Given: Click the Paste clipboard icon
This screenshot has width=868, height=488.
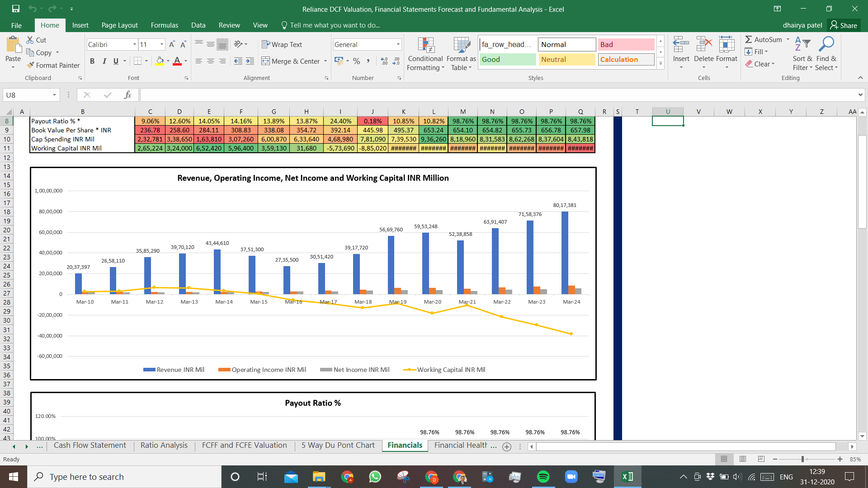Looking at the screenshot, I should click(13, 45).
